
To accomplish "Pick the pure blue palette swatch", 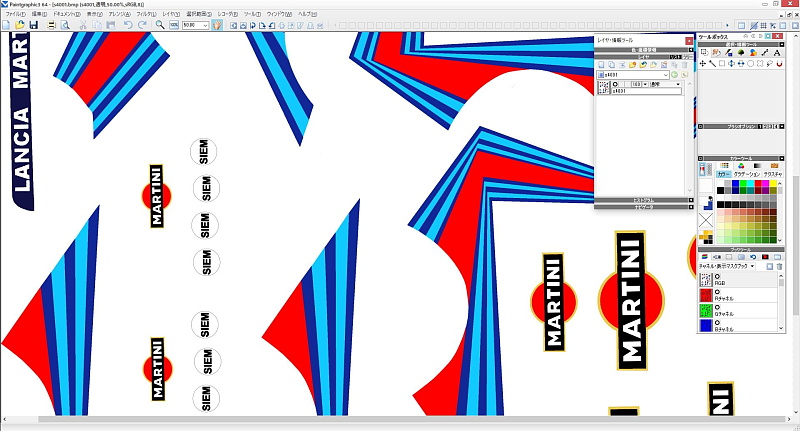I will point(735,184).
